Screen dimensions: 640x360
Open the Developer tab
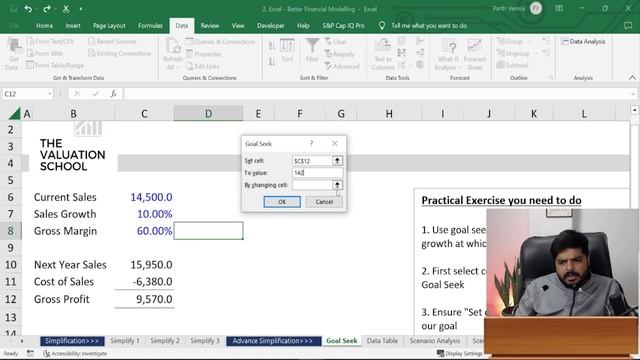(271, 25)
